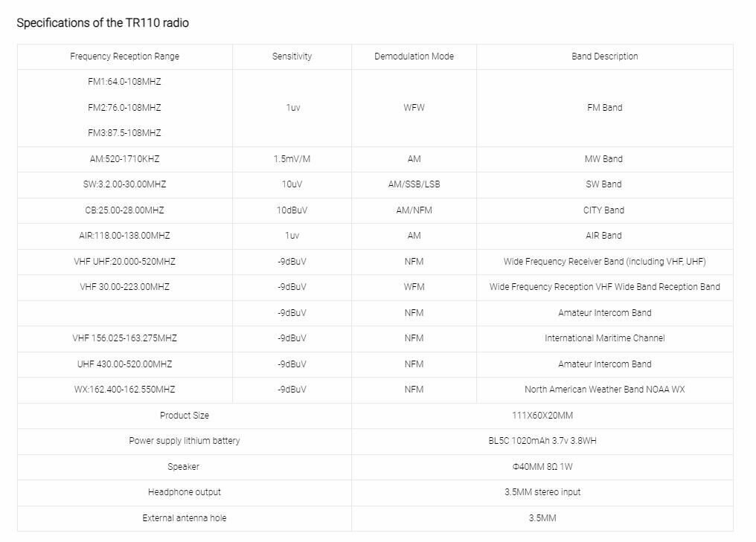
Task: Click the 'Headphone output' label cell
Action: tap(185, 492)
